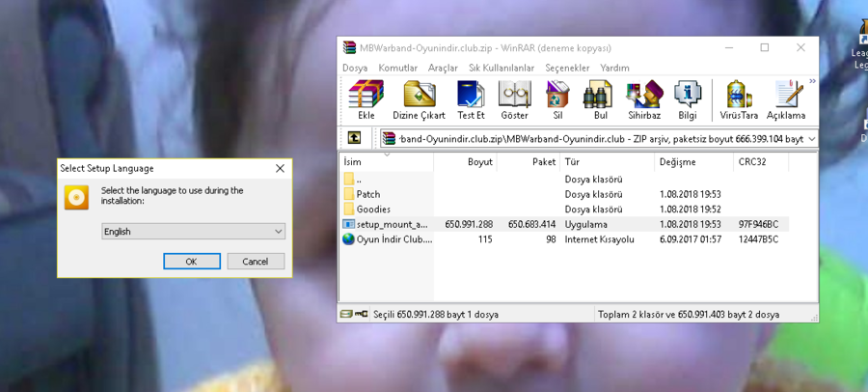
Task: Close the Select Setup Language dialog
Action: pyautogui.click(x=280, y=168)
